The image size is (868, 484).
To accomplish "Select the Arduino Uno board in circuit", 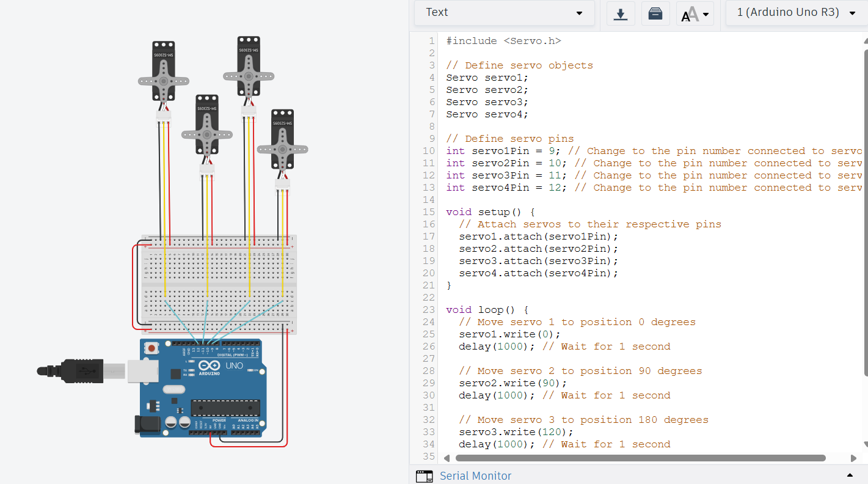I will [203, 388].
